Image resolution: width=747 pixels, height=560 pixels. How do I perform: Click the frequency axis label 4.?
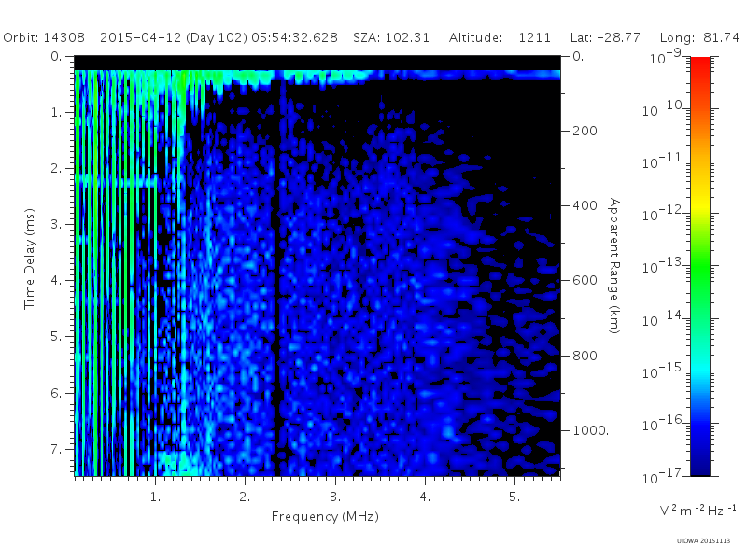[x=425, y=497]
